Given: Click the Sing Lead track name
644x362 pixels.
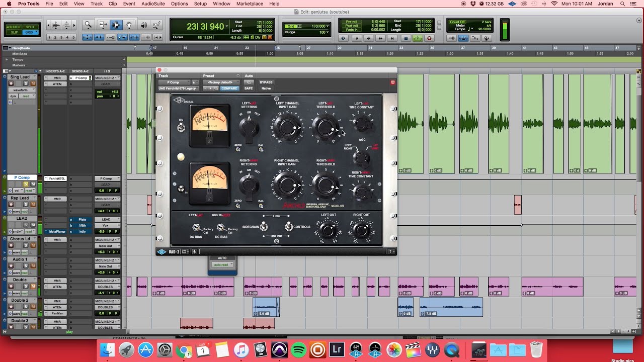Looking at the screenshot, I should click(x=20, y=77).
